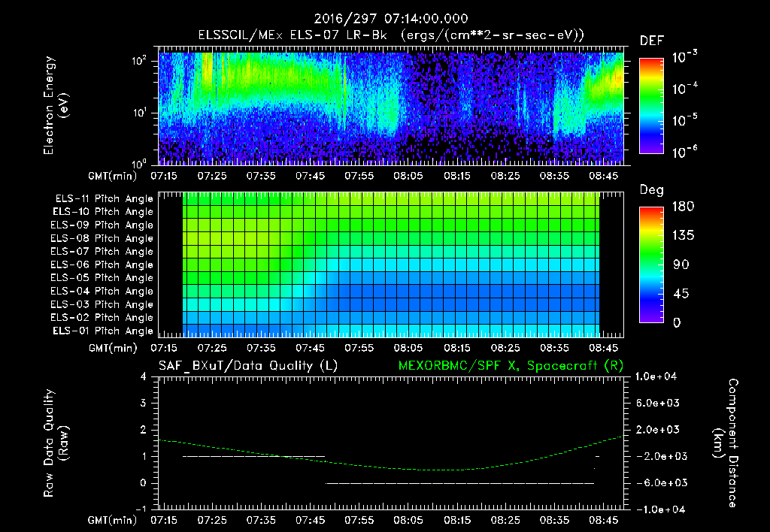Click the 10^-5 value on DEF scale
The width and height of the screenshot is (770, 532).
[x=685, y=120]
